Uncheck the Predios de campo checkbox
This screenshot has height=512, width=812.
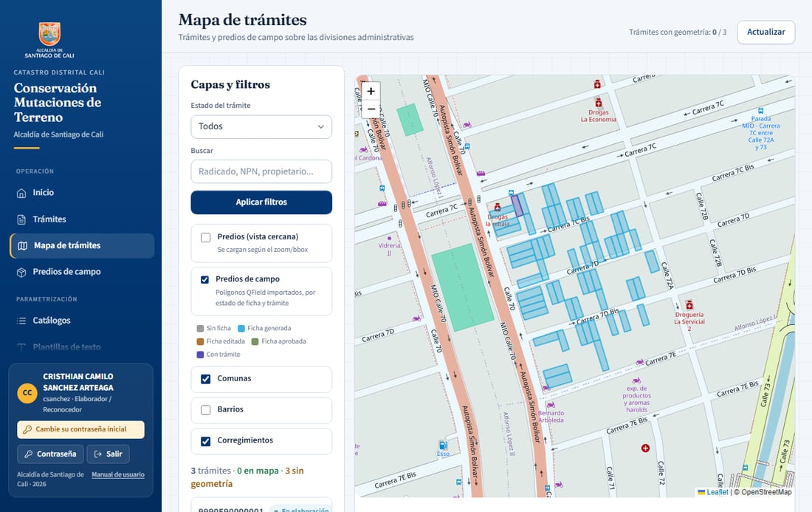[204, 279]
